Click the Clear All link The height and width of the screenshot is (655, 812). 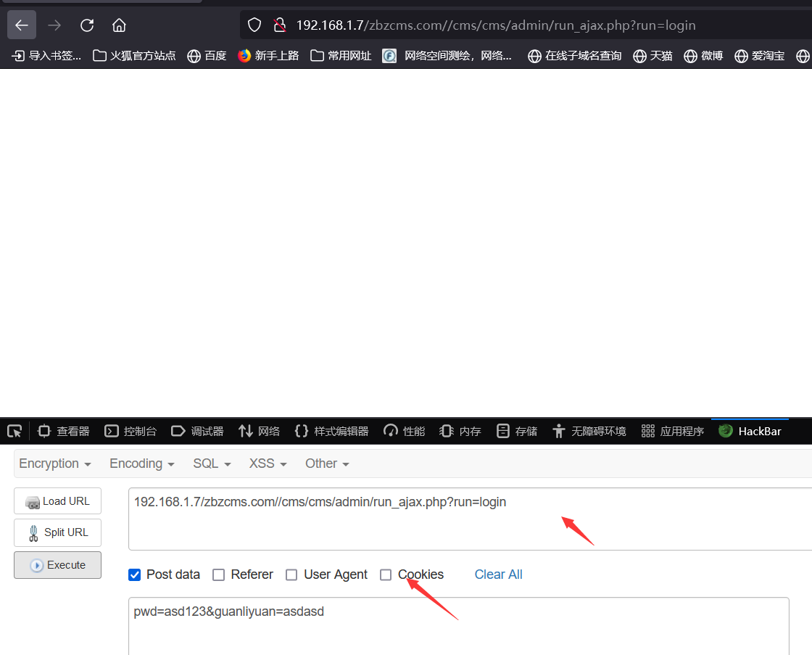498,574
